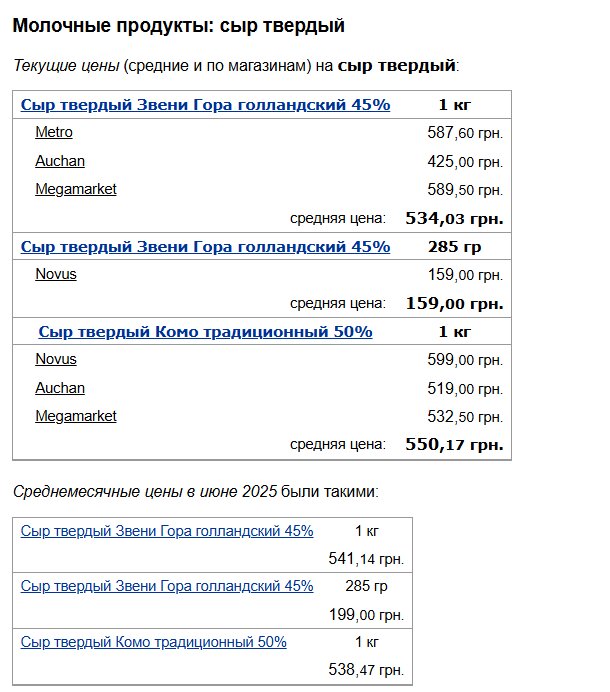The width and height of the screenshot is (610, 692).
Task: Open Звени Гора 285 гр link in June averages table
Action: (167, 586)
